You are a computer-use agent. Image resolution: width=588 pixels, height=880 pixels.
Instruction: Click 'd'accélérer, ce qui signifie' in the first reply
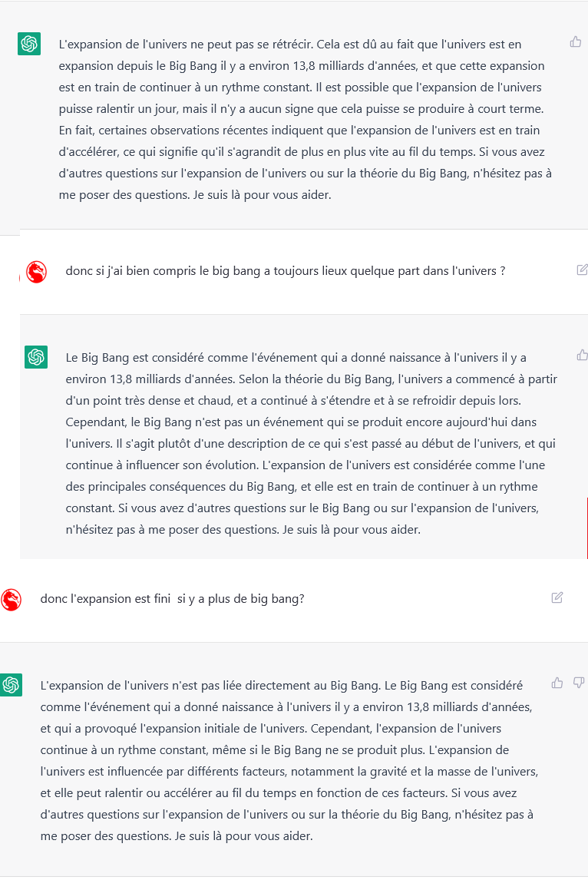click(302, 152)
